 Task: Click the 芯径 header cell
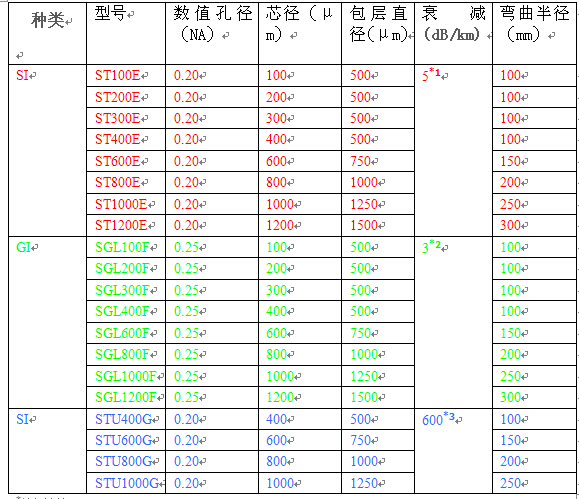coord(300,33)
